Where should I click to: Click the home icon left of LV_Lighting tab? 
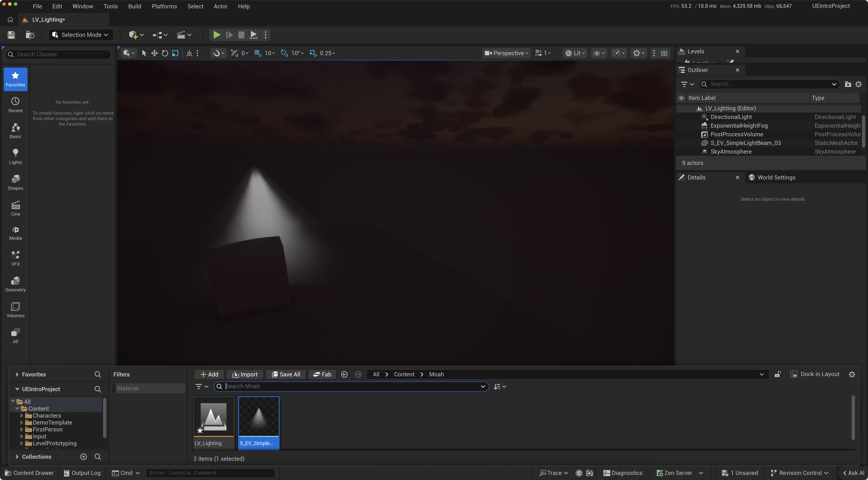coord(10,19)
